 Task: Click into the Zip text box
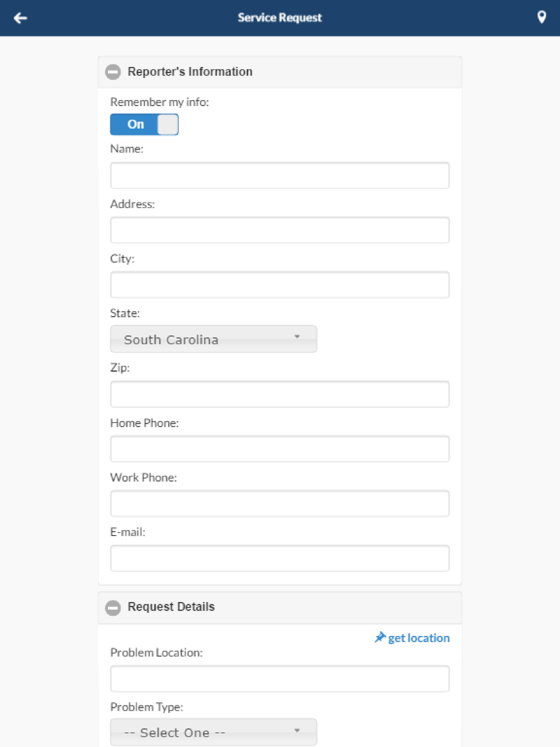point(280,394)
